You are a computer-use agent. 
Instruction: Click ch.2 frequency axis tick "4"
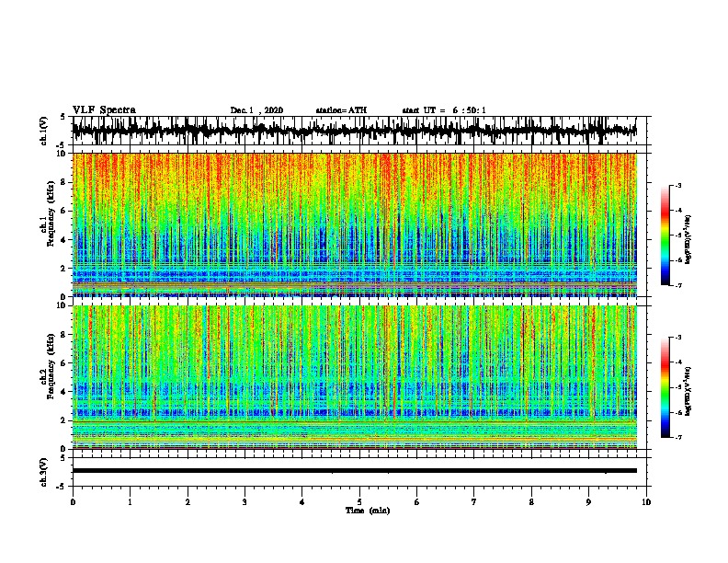pos(63,392)
